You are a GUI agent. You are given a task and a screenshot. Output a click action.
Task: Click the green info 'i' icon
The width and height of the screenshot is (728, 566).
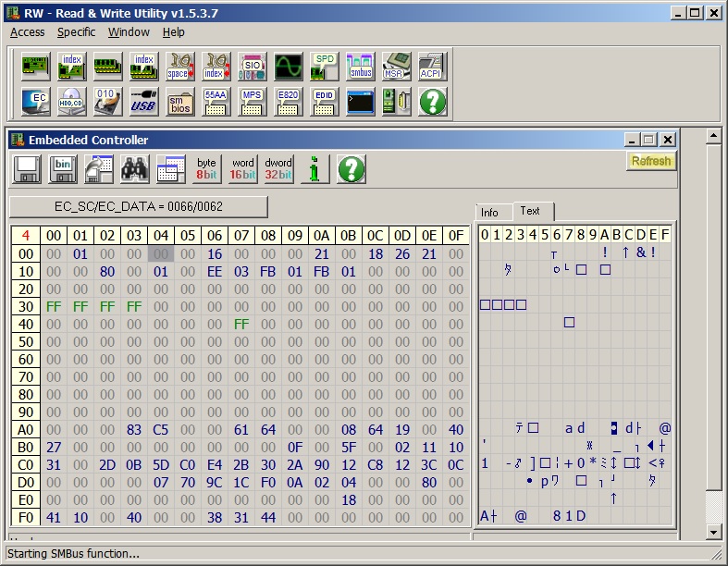315,169
